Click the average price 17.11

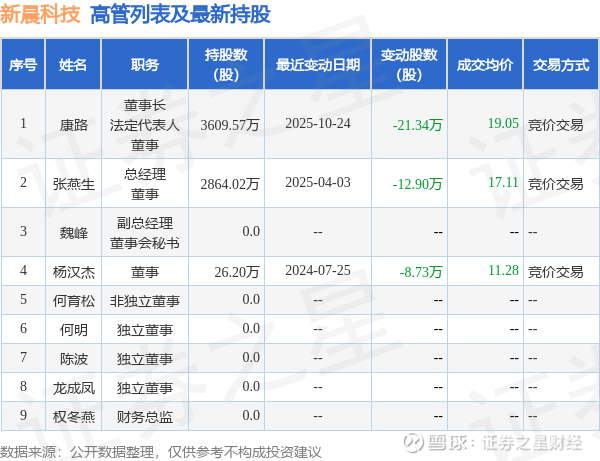(x=503, y=182)
